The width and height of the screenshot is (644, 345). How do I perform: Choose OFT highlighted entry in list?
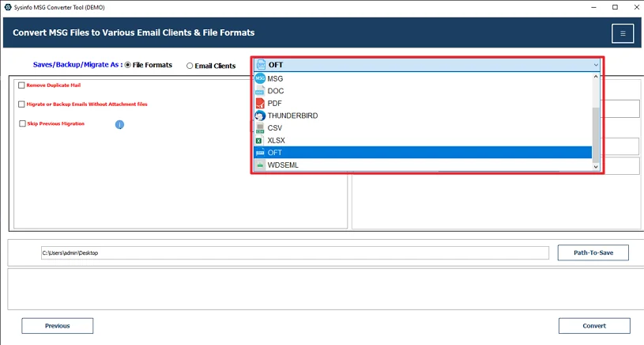(x=423, y=153)
